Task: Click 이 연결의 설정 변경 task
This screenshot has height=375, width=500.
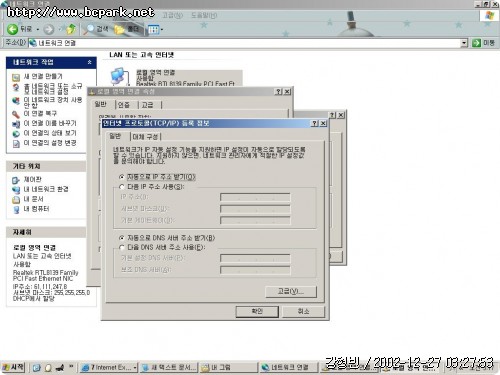Action: coord(50,143)
